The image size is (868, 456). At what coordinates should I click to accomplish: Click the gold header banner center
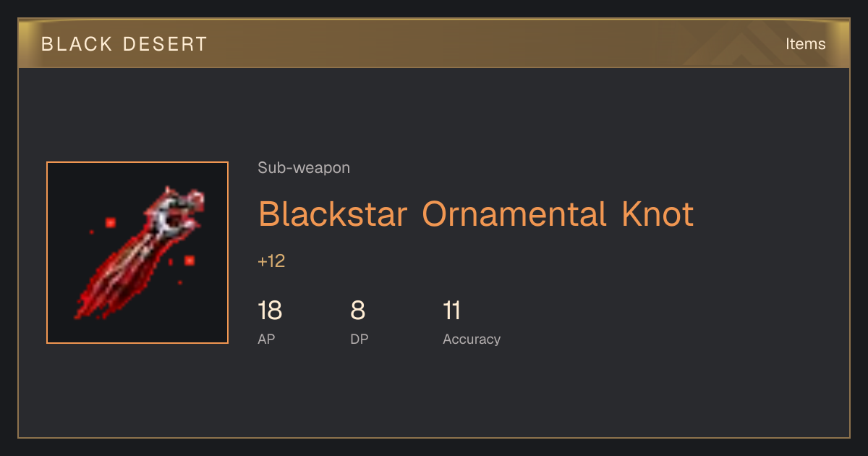(434, 43)
